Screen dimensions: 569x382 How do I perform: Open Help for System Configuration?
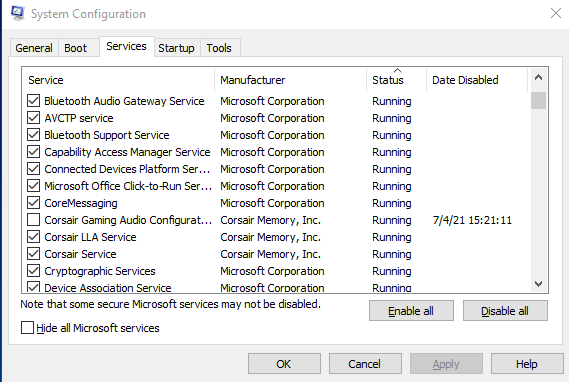527,364
